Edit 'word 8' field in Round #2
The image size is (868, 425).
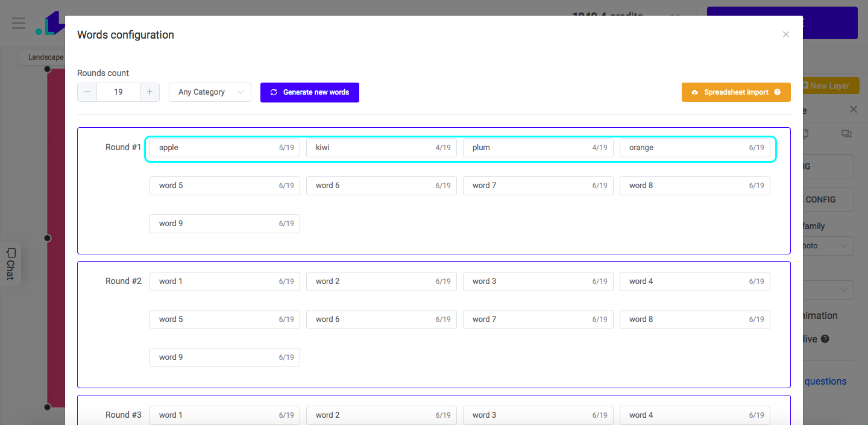[695, 320]
